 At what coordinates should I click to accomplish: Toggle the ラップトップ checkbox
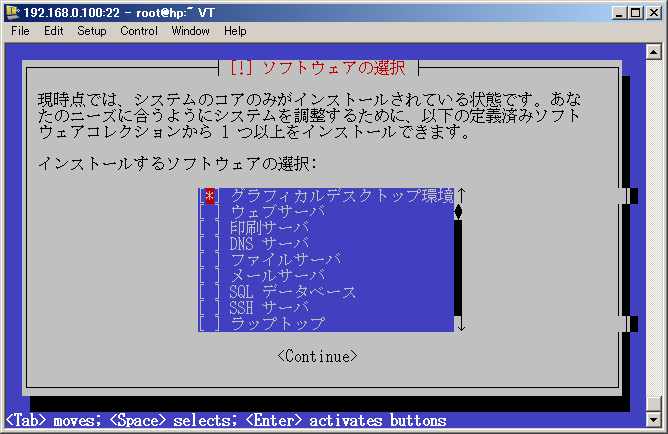pos(210,323)
